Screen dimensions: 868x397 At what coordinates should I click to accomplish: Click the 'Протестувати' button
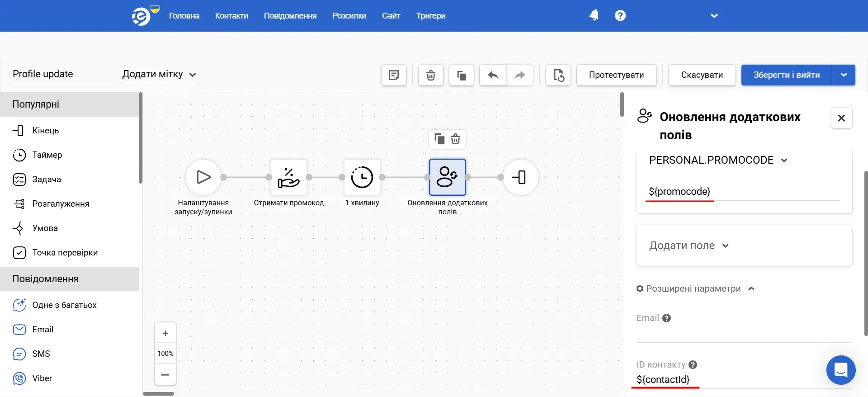[616, 75]
